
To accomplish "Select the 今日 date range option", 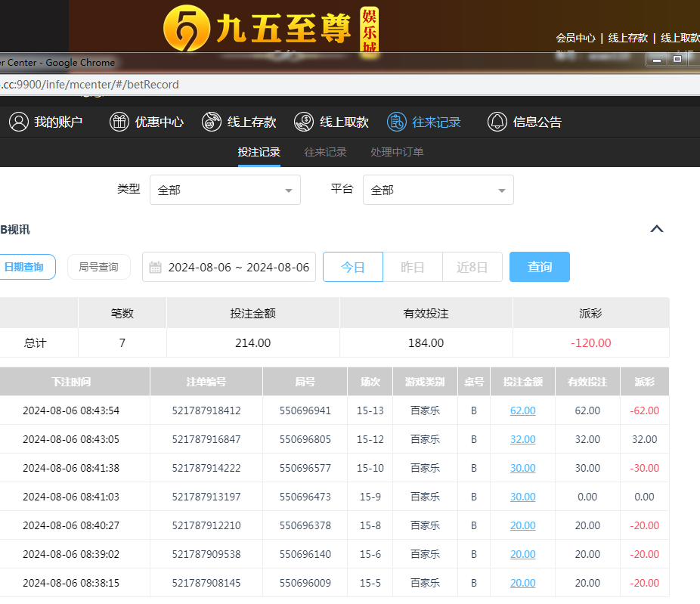I will coord(353,267).
